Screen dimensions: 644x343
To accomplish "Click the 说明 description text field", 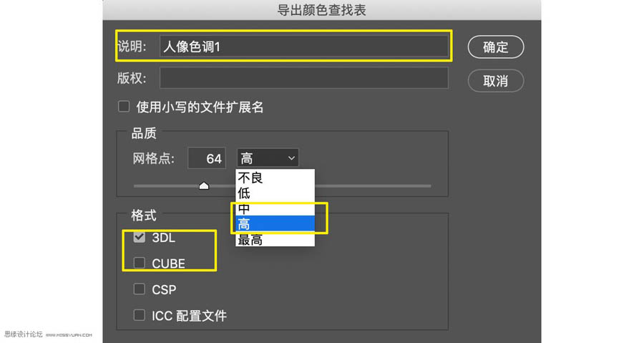I will click(x=303, y=47).
